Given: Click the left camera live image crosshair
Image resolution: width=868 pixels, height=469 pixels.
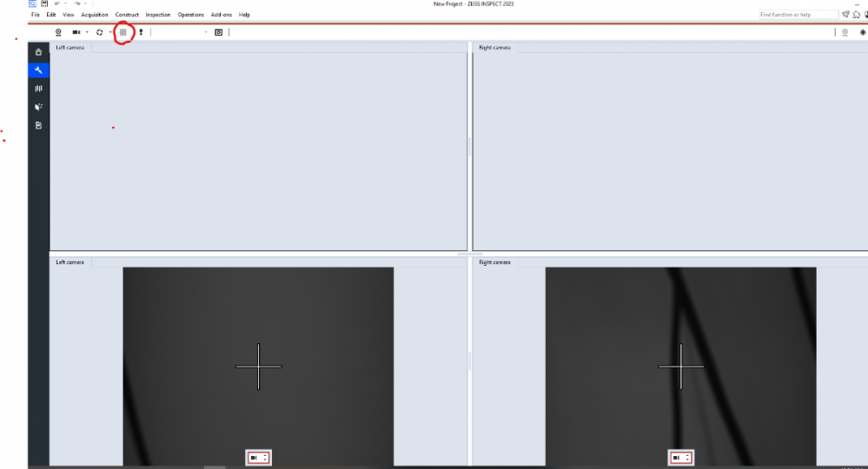Looking at the screenshot, I should tap(259, 367).
